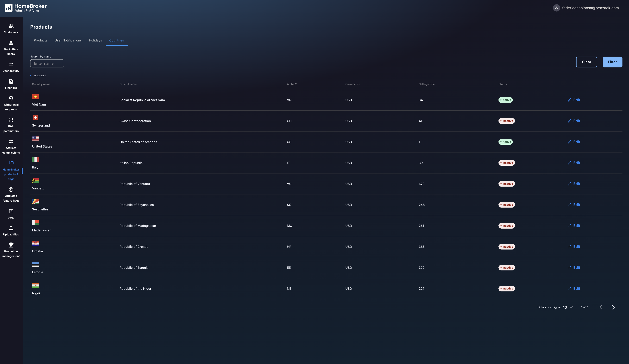Open Promotion management trophy icon

click(11, 245)
